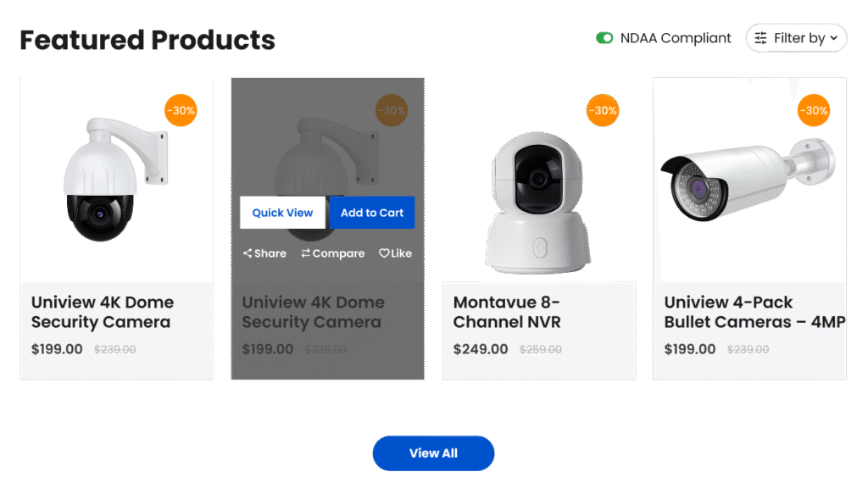Image resolution: width=868 pixels, height=494 pixels.
Task: Open the Montavue 8-Channel NVR title link
Action: pos(507,312)
